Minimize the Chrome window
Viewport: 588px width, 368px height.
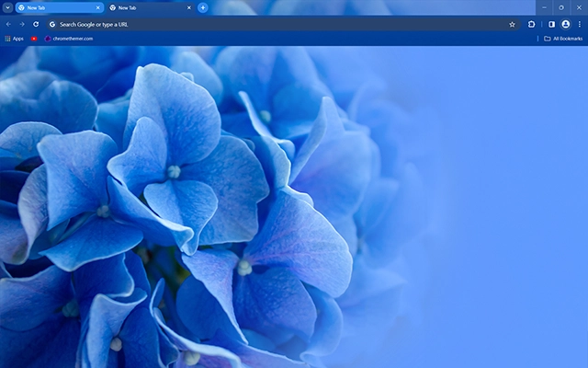click(544, 7)
